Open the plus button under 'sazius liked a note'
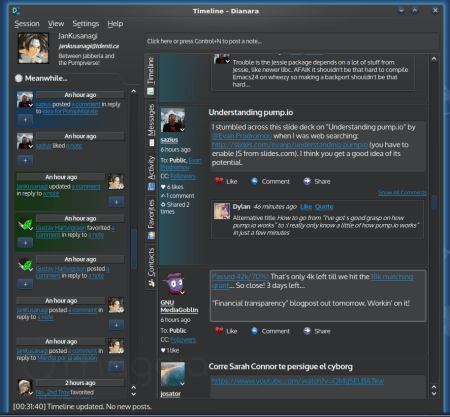 (x=25, y=160)
